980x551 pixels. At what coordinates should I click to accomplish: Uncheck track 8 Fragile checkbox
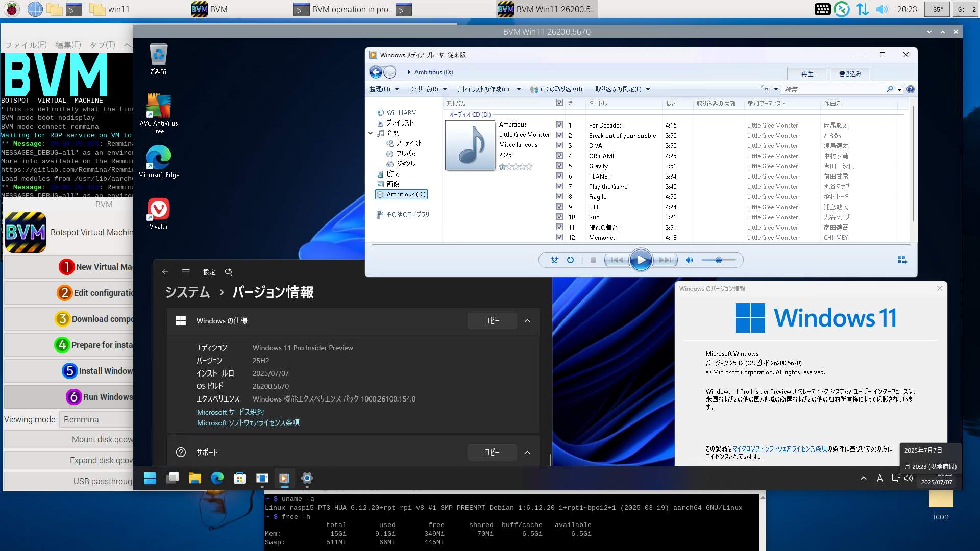click(559, 196)
